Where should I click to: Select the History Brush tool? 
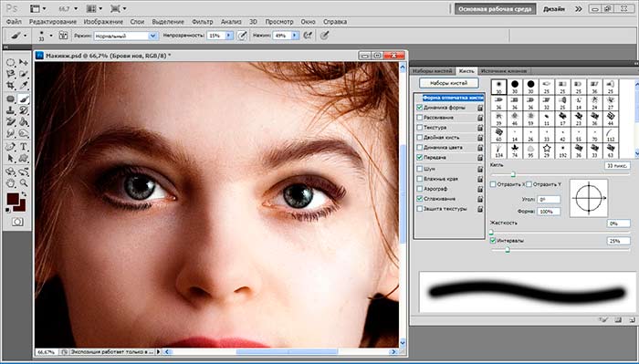coord(24,110)
